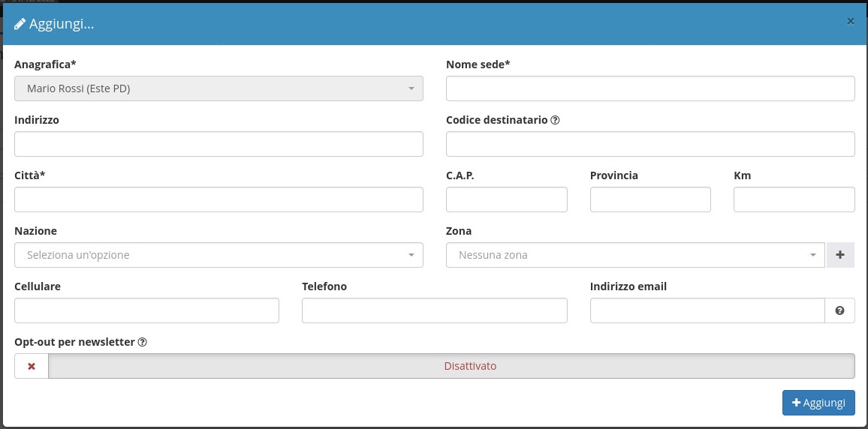Select the Km input field
This screenshot has width=868, height=429.
794,199
